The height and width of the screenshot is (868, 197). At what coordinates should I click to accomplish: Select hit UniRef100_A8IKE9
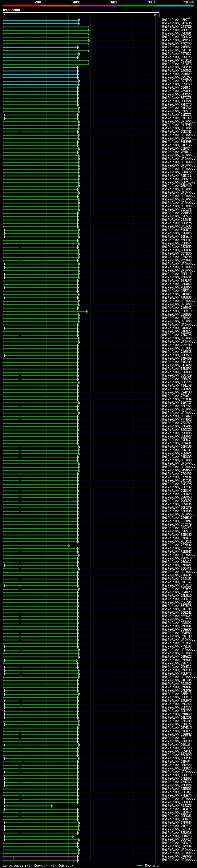point(177,61)
